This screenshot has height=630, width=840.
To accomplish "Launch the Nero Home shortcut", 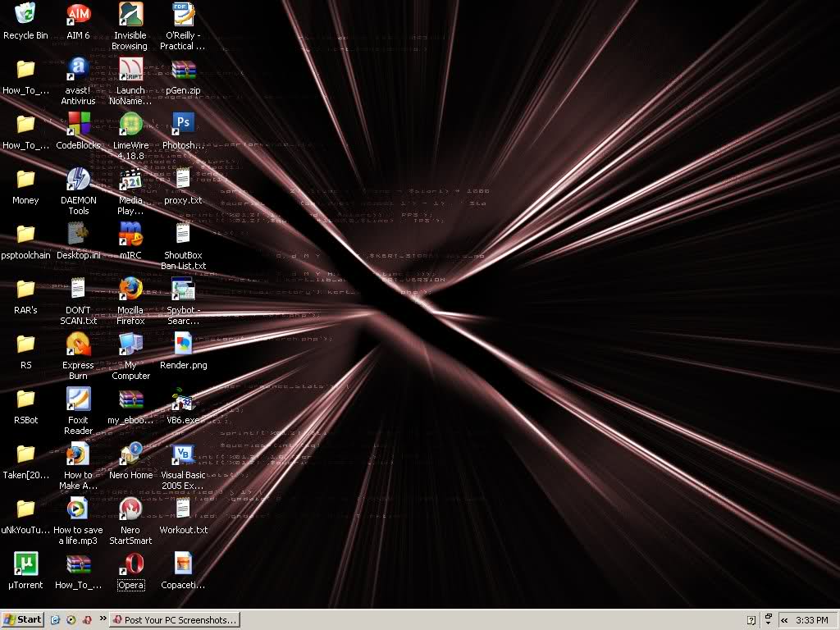I will tap(130, 454).
